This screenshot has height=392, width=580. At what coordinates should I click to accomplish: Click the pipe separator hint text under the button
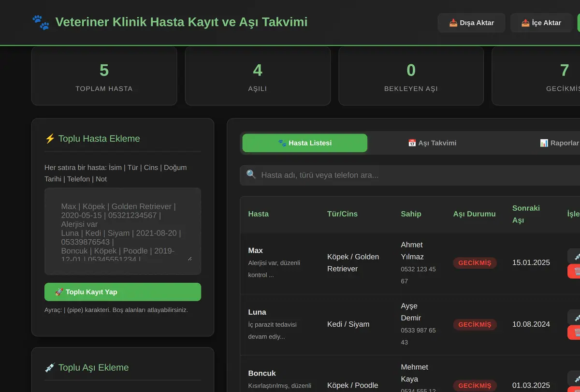point(116,310)
